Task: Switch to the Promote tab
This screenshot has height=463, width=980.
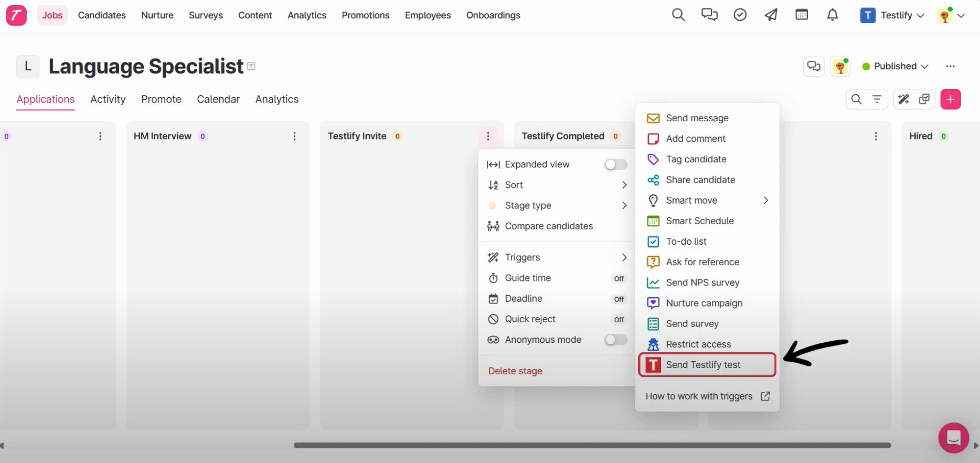Action: point(161,99)
